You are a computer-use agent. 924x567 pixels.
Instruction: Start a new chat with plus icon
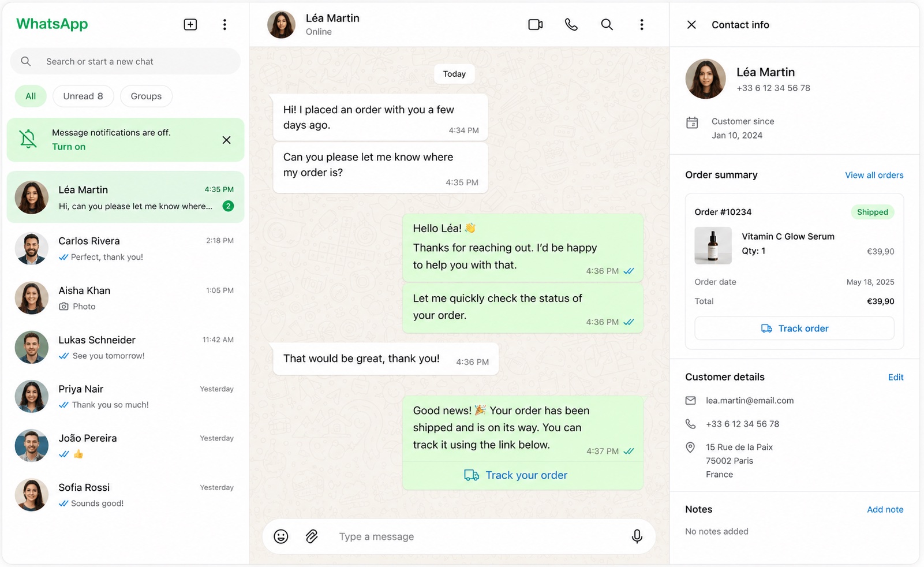190,24
